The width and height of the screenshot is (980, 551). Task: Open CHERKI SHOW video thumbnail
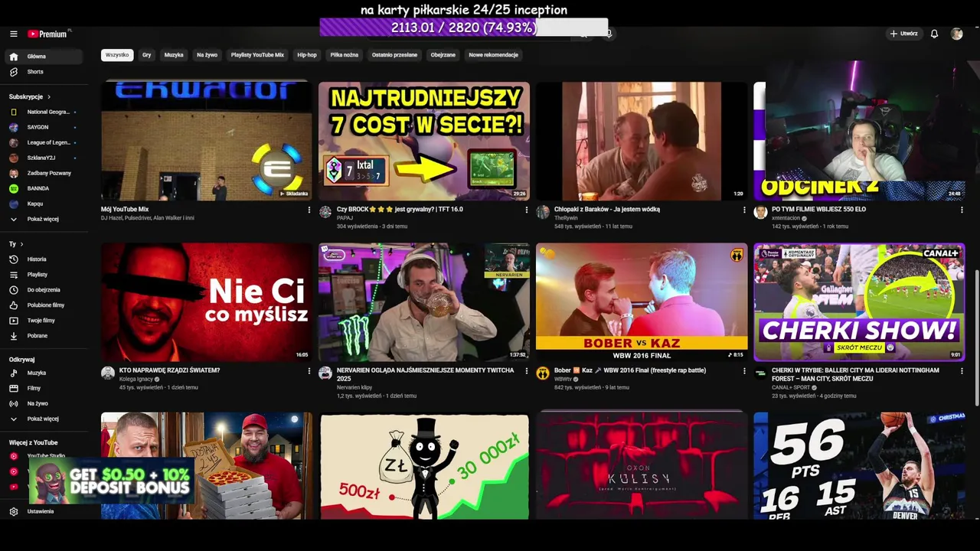(859, 302)
